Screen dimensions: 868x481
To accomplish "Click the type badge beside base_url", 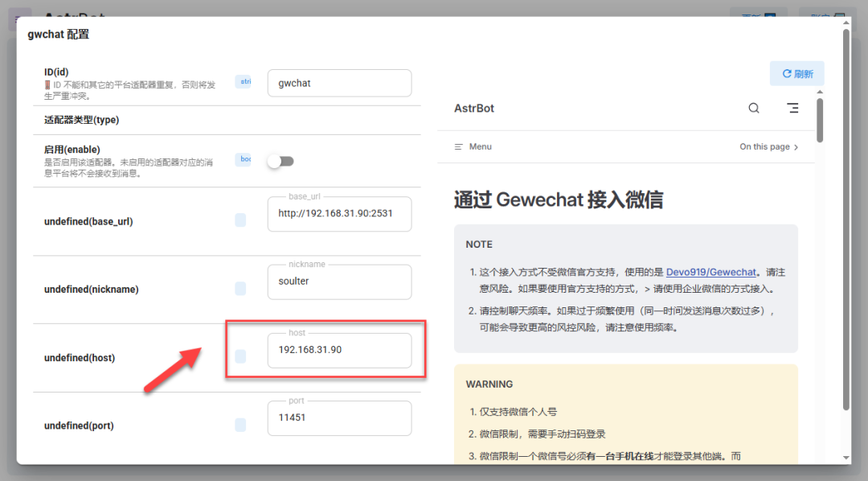I will (240, 220).
